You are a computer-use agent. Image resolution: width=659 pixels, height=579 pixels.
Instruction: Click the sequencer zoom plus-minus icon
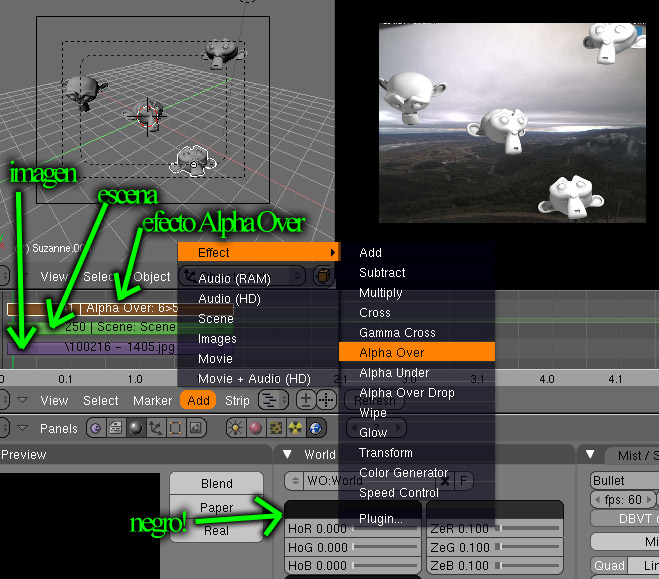point(306,400)
